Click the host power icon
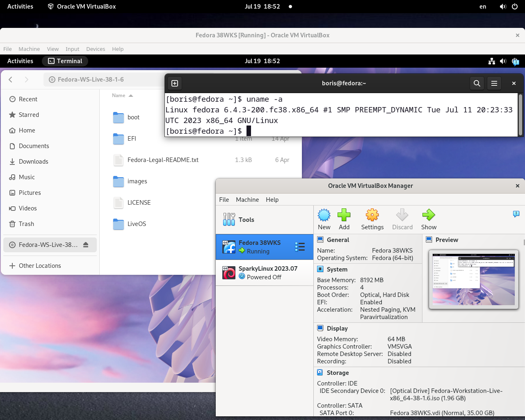 pyautogui.click(x=515, y=7)
